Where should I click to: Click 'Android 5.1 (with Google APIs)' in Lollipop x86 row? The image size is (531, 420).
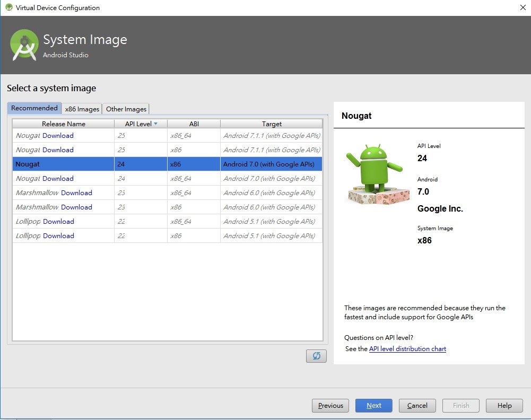coord(269,235)
